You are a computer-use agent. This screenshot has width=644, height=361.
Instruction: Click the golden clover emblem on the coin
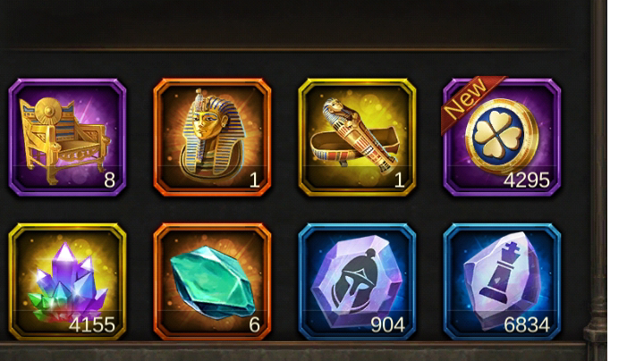pyautogui.click(x=498, y=136)
